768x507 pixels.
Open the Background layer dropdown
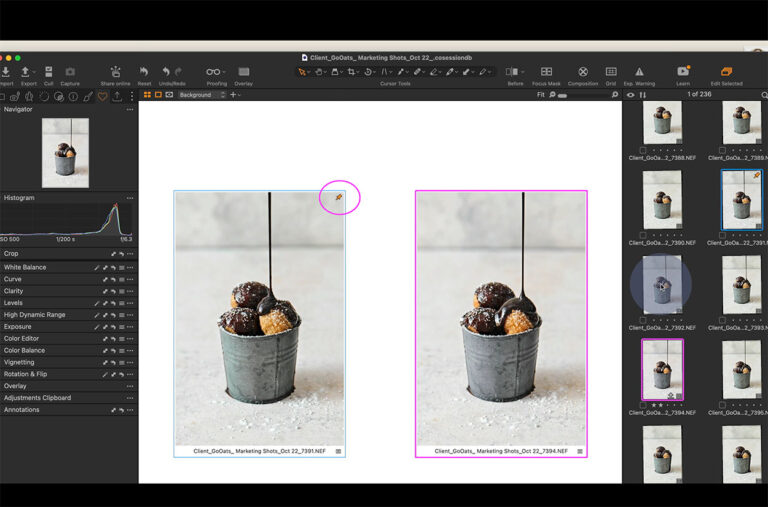pyautogui.click(x=202, y=95)
